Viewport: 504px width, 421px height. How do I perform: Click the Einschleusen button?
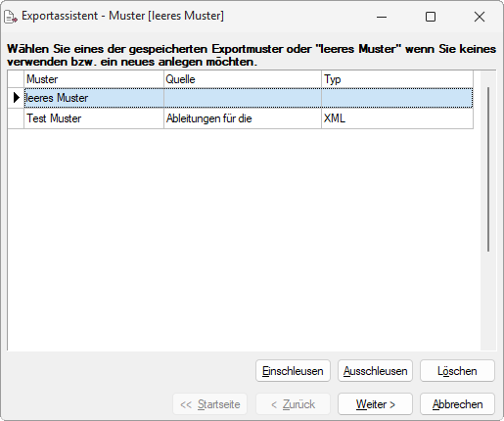tap(293, 371)
